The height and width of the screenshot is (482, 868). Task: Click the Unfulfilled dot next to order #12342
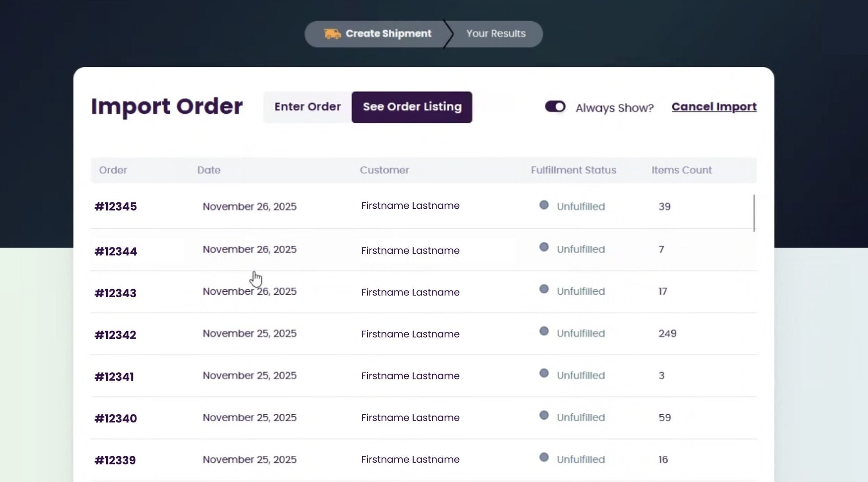pos(544,331)
